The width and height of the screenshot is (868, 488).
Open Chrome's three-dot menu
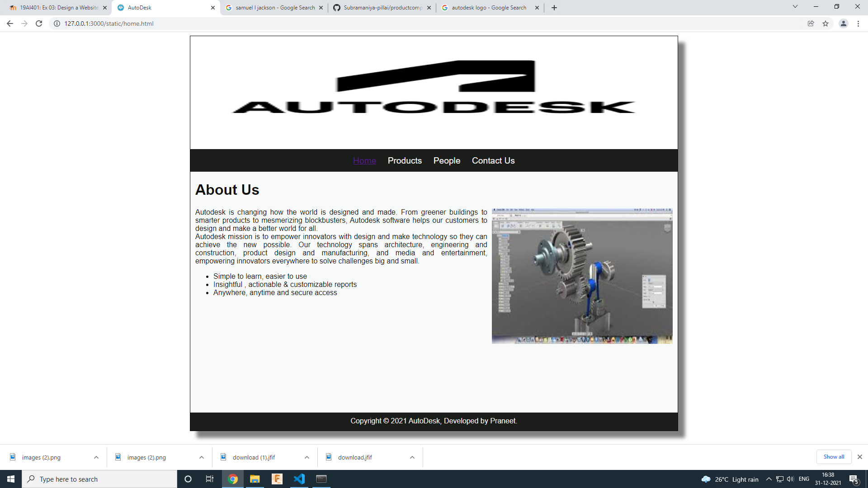(858, 23)
